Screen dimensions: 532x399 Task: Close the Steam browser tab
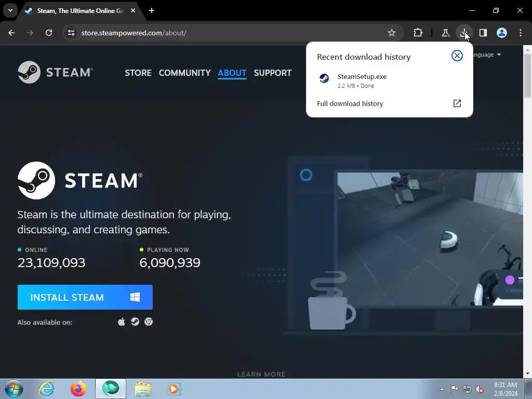pos(133,10)
